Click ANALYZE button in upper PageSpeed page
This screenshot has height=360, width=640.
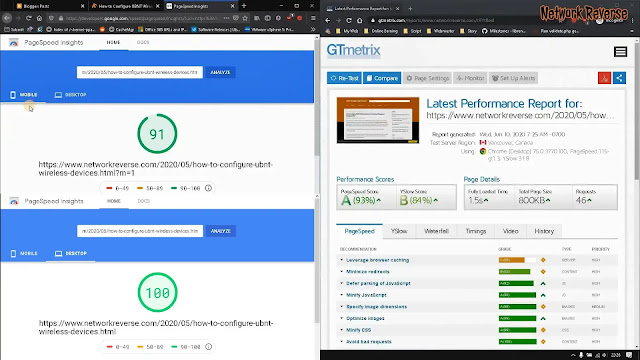click(x=220, y=72)
